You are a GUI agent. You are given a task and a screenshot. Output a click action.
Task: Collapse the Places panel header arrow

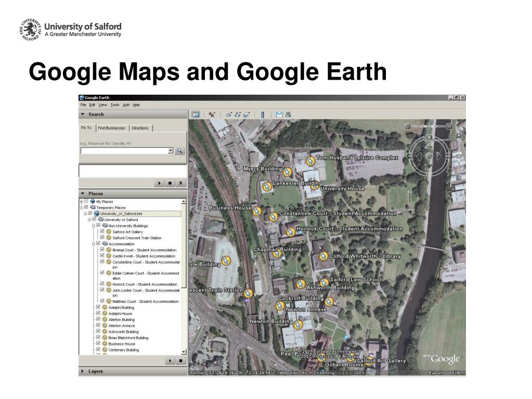[83, 194]
